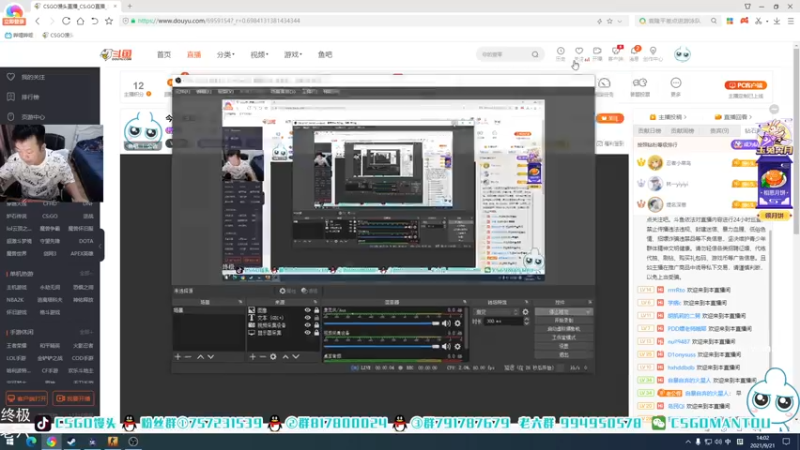Adjust second mixer channel volume slider
Viewport: 800px width, 450px height.
(x=382, y=346)
